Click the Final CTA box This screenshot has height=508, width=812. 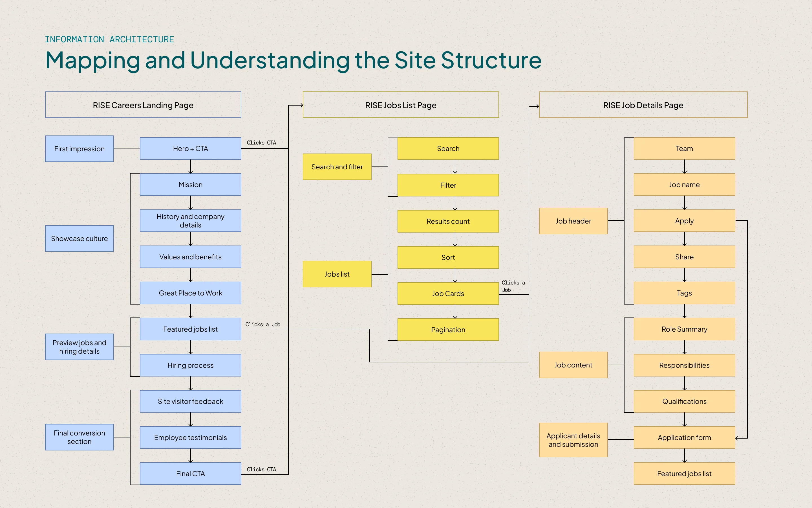[x=191, y=473]
